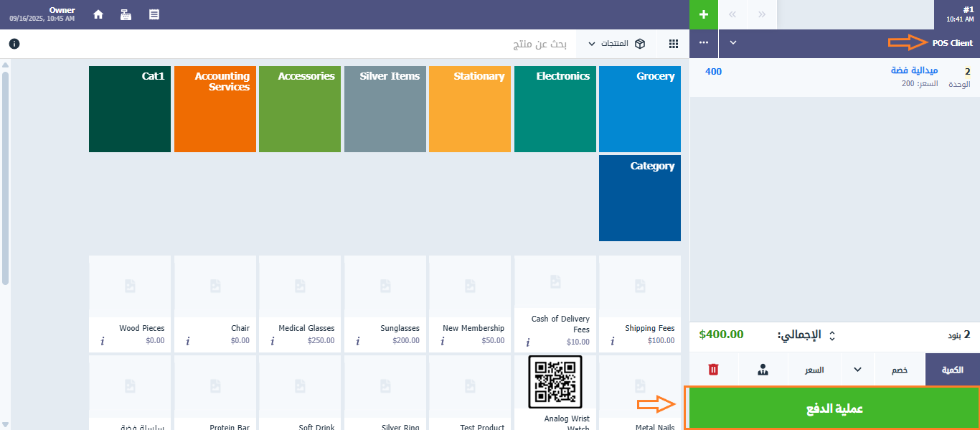Click the green عملية الدفع payment button
Viewport: 980px width, 430px height.
click(x=832, y=408)
